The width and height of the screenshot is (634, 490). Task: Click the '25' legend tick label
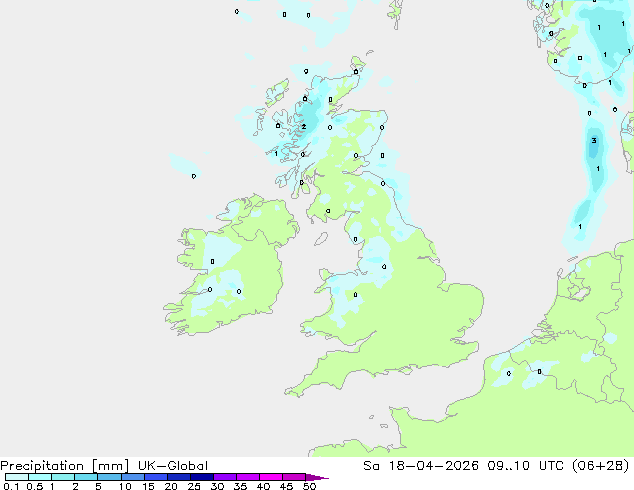[194, 486]
